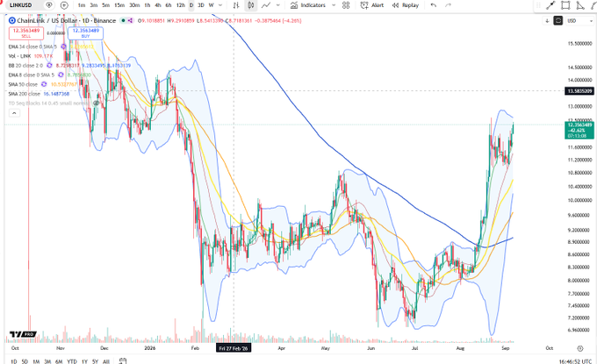Image resolution: width=597 pixels, height=364 pixels.
Task: Choose the bars chart style icon
Action: pos(236,5)
